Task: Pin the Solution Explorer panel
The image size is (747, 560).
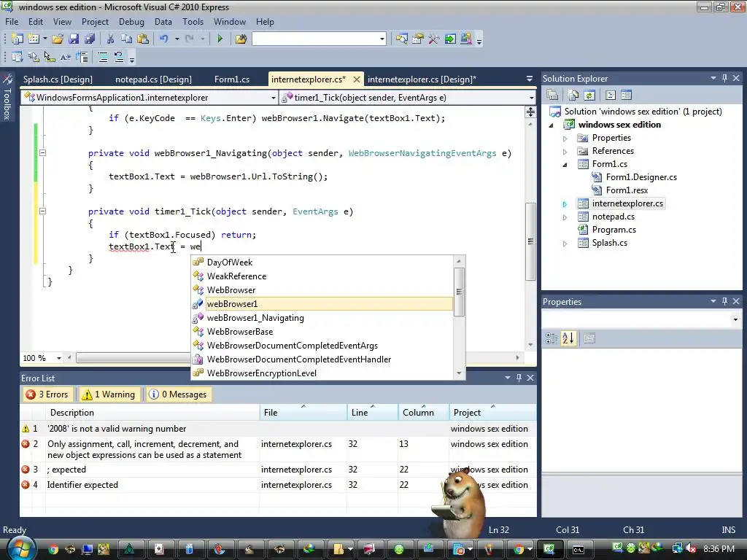Action: (x=724, y=78)
